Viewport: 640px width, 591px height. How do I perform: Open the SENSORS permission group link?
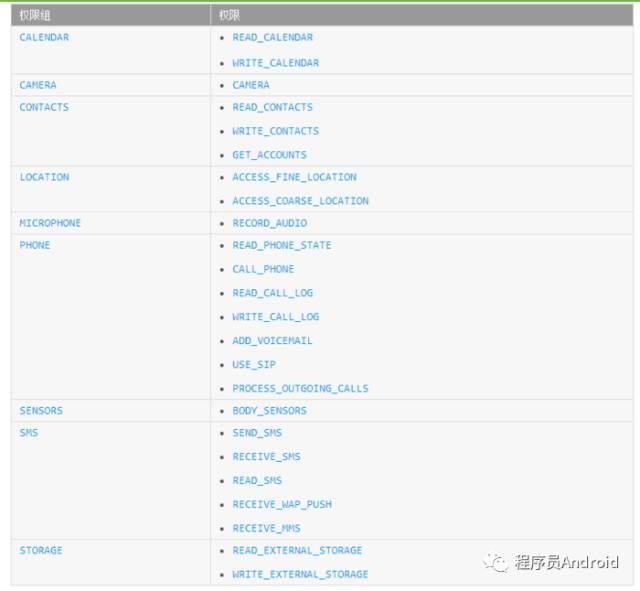41,411
